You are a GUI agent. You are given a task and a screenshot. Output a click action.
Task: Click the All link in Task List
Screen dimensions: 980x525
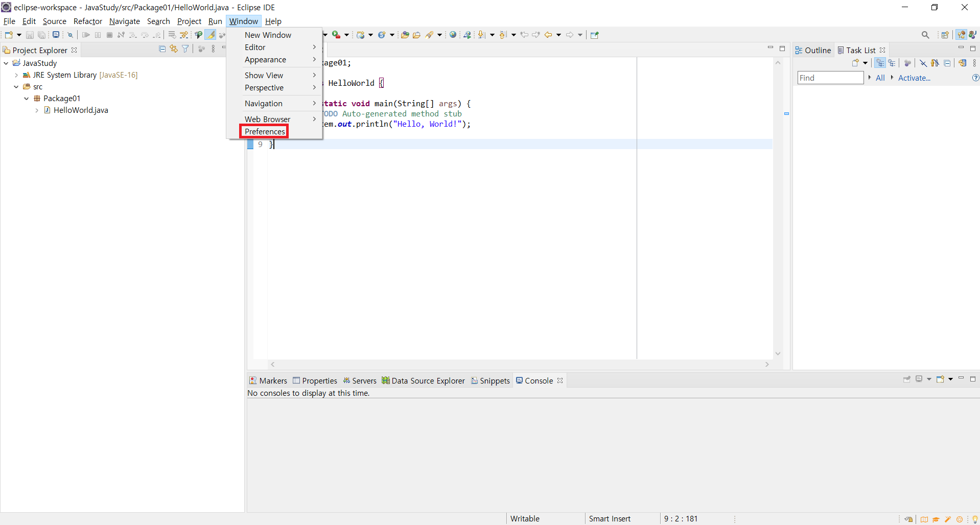coord(880,78)
